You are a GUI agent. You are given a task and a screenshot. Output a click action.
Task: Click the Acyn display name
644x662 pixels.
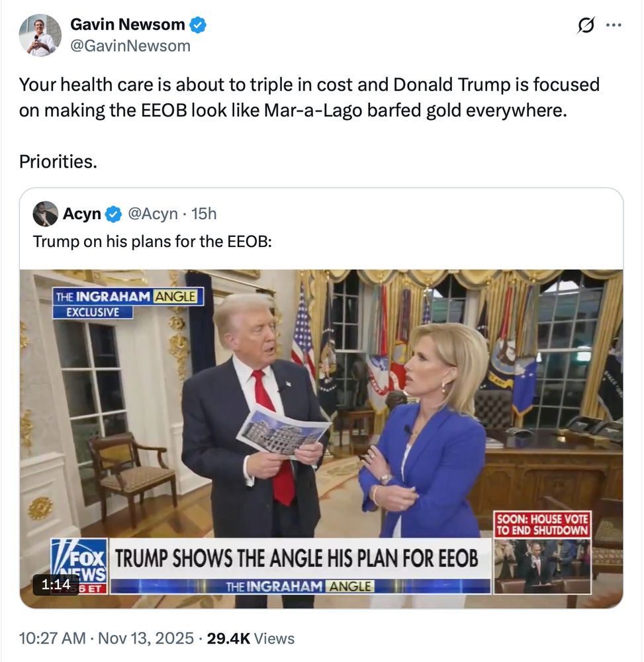[82, 214]
